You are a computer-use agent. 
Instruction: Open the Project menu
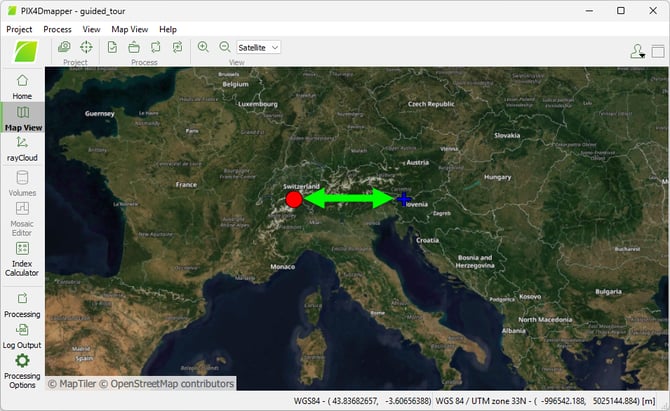pyautogui.click(x=19, y=29)
